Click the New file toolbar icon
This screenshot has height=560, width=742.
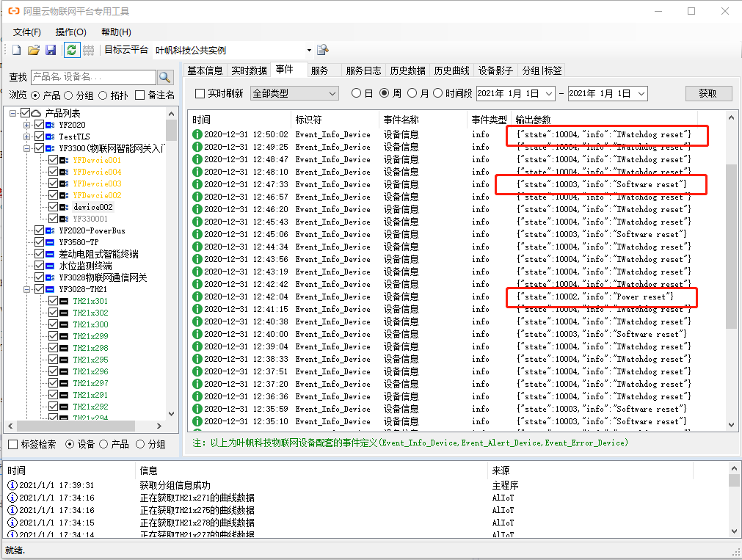[x=16, y=49]
